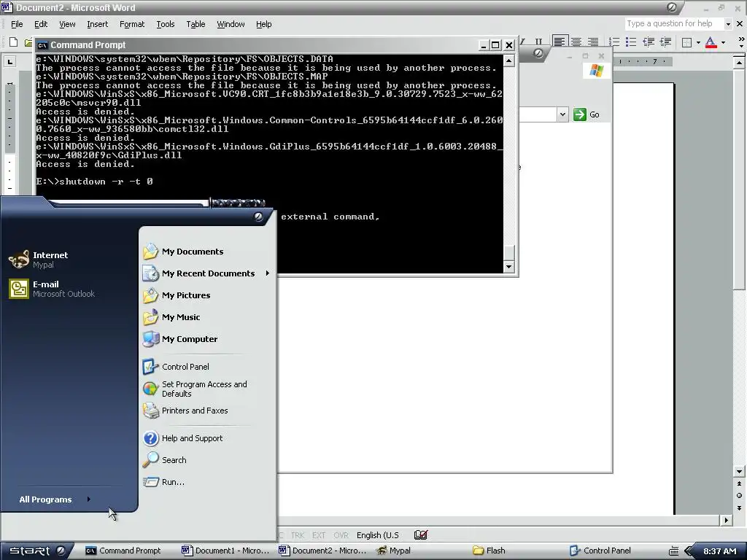Click the Command Prompt title bar icon
The image size is (747, 560).
click(42, 45)
